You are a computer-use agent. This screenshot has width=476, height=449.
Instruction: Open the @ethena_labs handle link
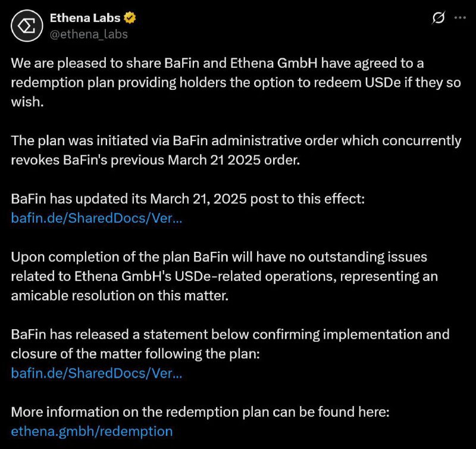coord(89,35)
